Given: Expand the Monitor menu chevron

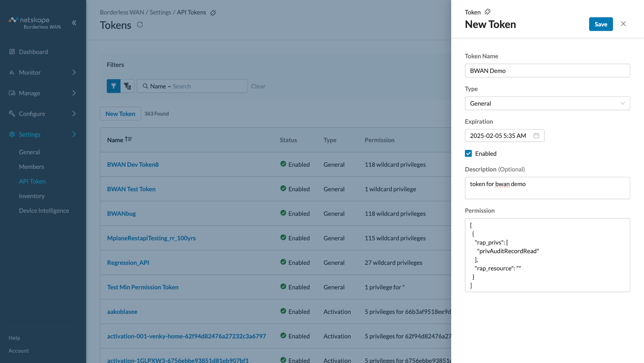Looking at the screenshot, I should click(x=74, y=72).
